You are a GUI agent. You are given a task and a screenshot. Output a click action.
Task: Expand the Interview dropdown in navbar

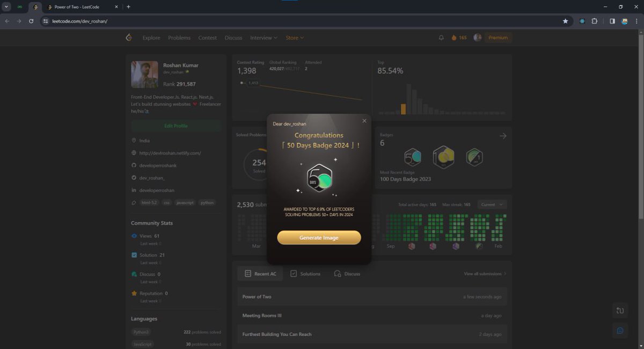pos(264,38)
